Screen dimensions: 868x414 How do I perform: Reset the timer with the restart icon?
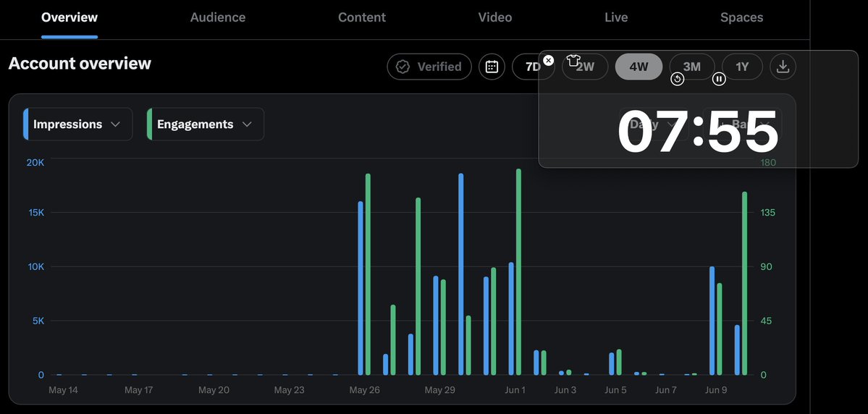[x=678, y=79]
